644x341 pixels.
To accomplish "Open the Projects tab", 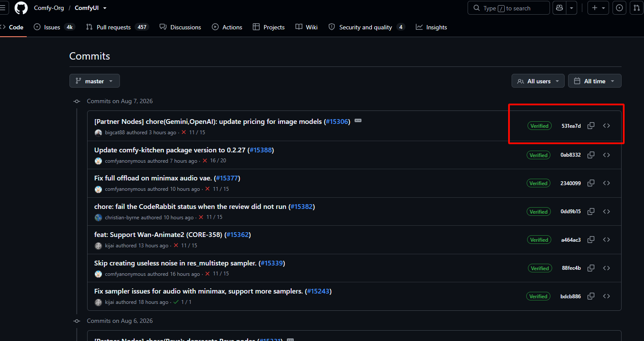I will [x=268, y=27].
